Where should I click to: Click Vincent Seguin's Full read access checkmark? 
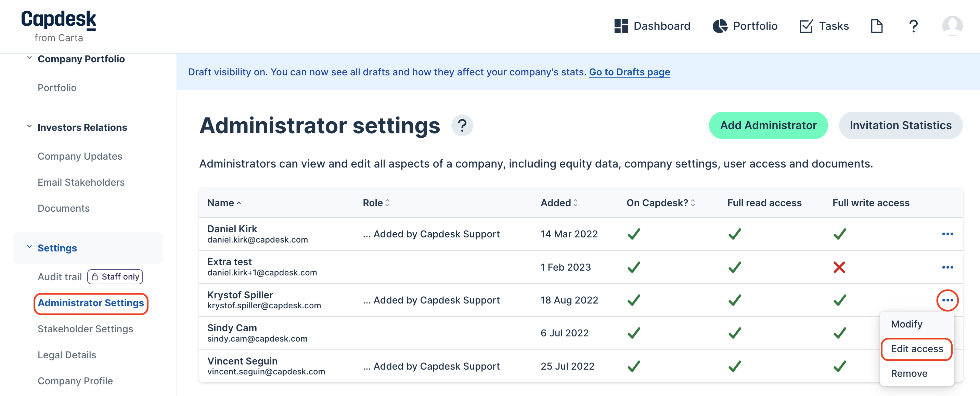click(735, 366)
